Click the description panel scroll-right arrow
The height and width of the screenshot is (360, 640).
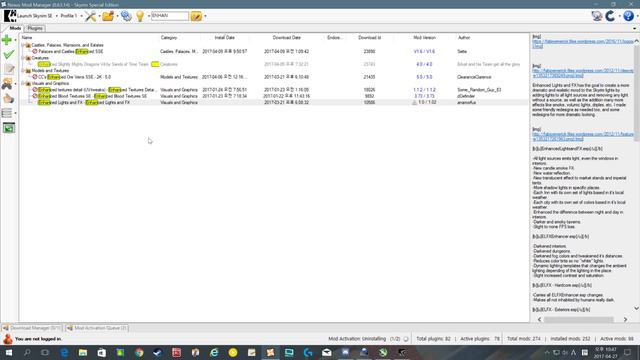point(625,319)
